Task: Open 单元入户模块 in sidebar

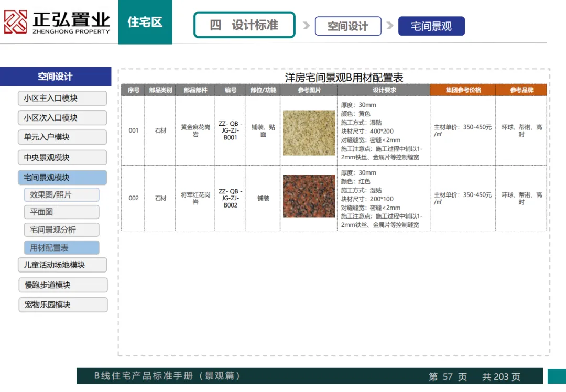Action: point(62,137)
